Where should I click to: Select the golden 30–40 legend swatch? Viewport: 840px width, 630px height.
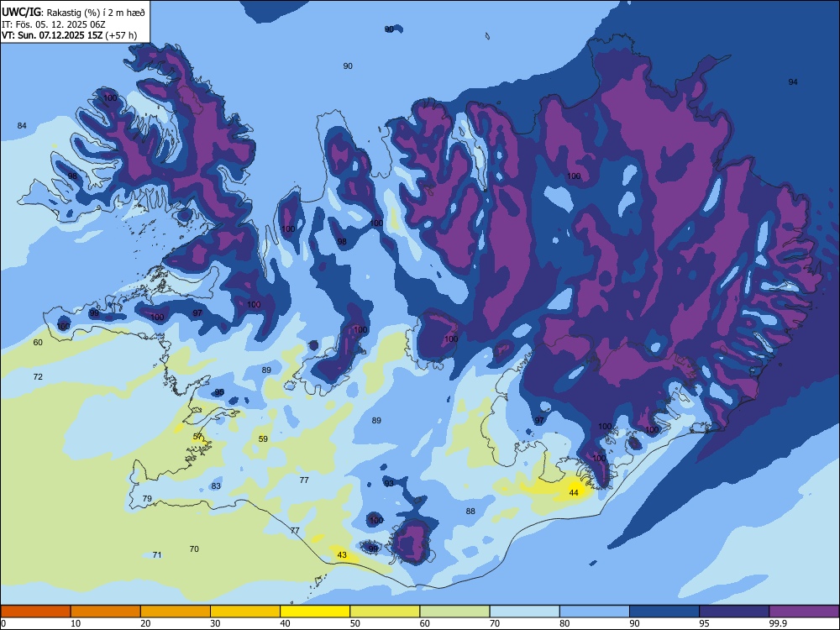[x=245, y=612]
